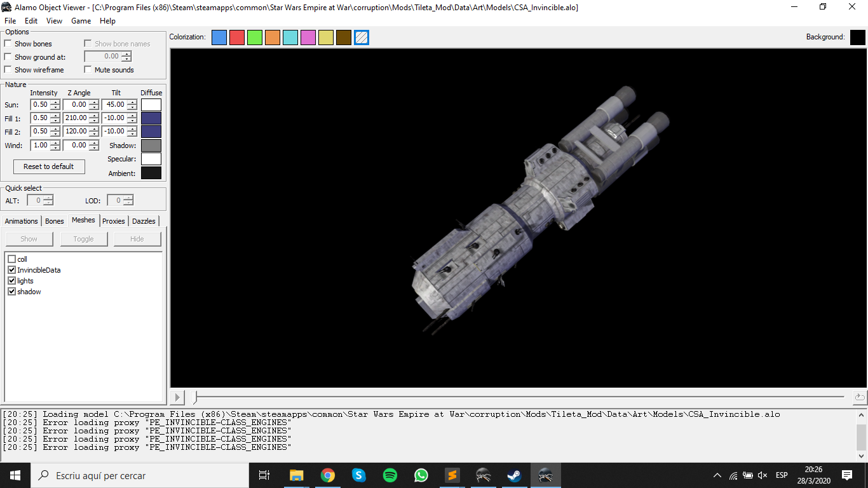Open Spotify from the taskbar
This screenshot has height=488, width=868.
[390, 475]
